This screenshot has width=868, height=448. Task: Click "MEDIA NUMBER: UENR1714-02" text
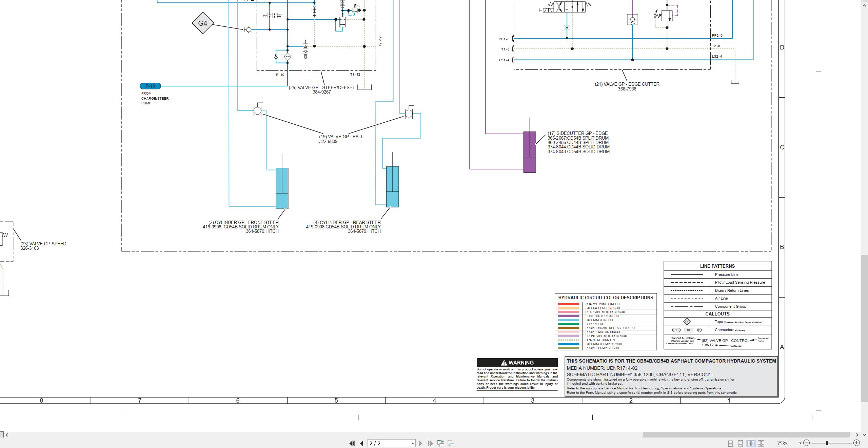[x=602, y=368]
